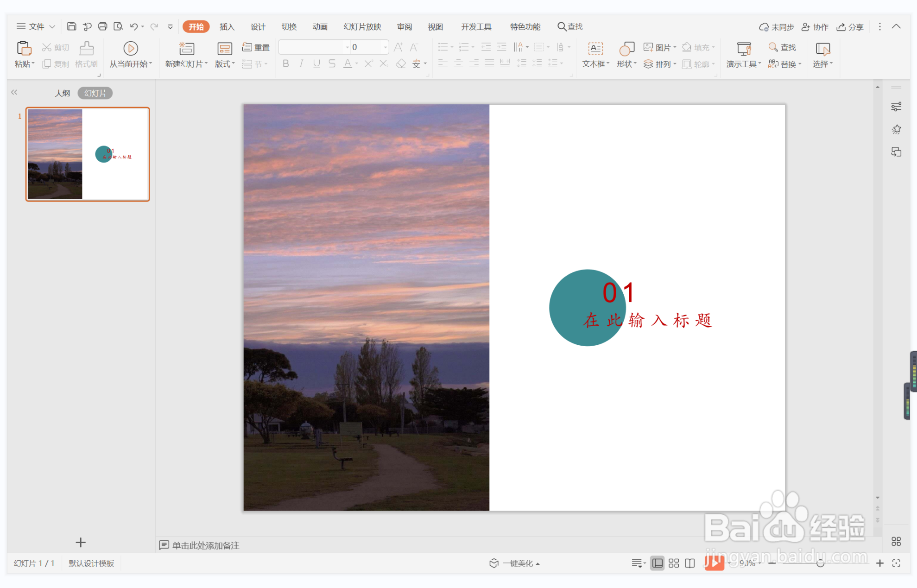917x588 pixels.
Task: Click to add notes area
Action: point(206,545)
